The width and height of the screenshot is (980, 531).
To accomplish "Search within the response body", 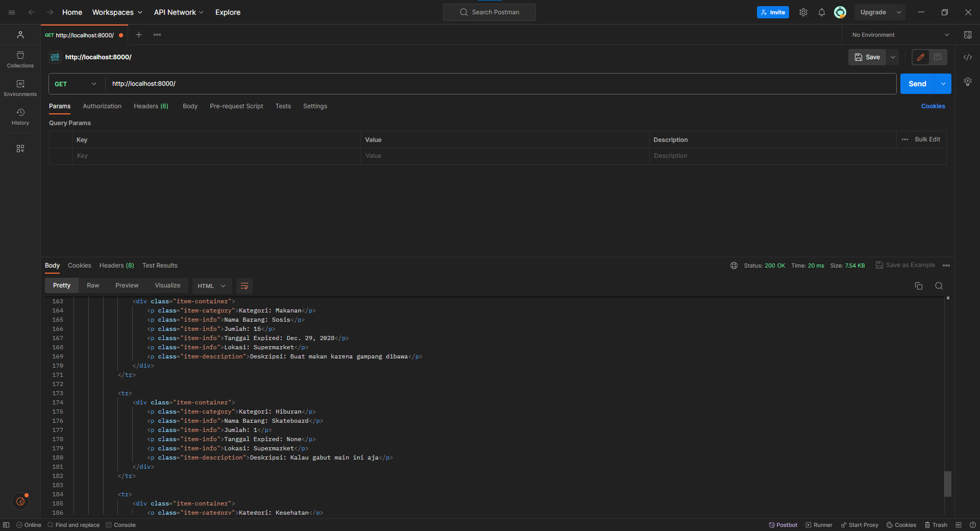I will click(939, 286).
